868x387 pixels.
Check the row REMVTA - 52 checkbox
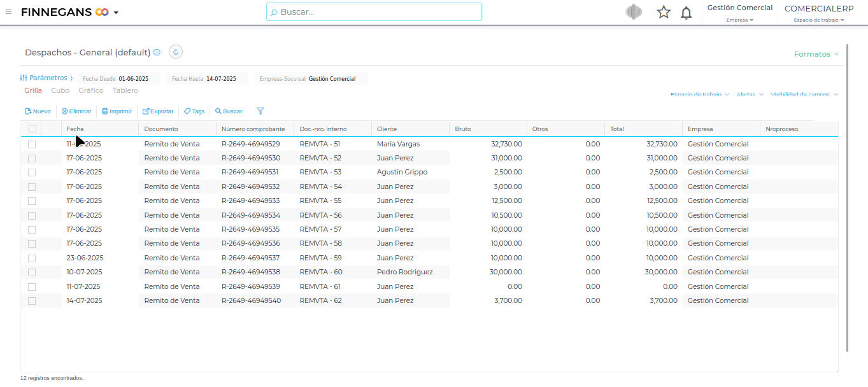click(32, 158)
